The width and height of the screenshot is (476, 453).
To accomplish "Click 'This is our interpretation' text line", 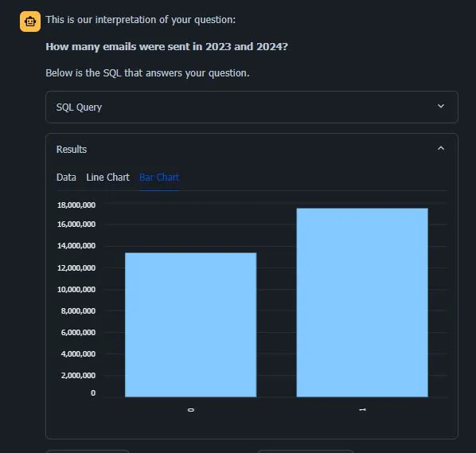I will point(141,20).
